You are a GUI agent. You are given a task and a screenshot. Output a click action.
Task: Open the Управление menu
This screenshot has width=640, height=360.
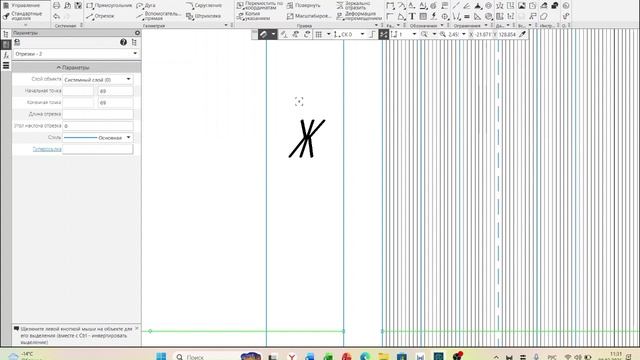coord(22,5)
